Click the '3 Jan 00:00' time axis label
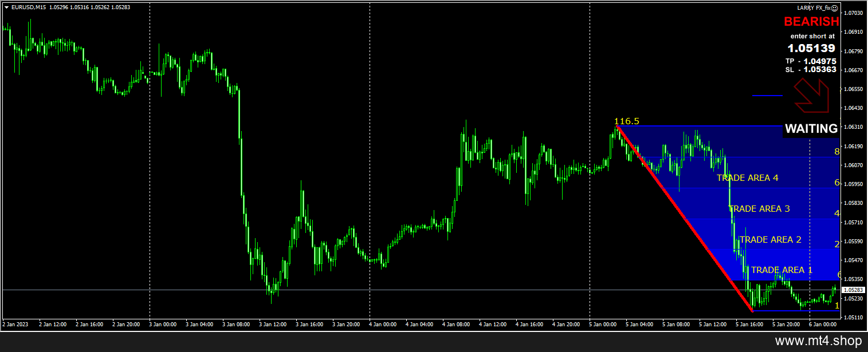The image size is (868, 352). [x=163, y=325]
